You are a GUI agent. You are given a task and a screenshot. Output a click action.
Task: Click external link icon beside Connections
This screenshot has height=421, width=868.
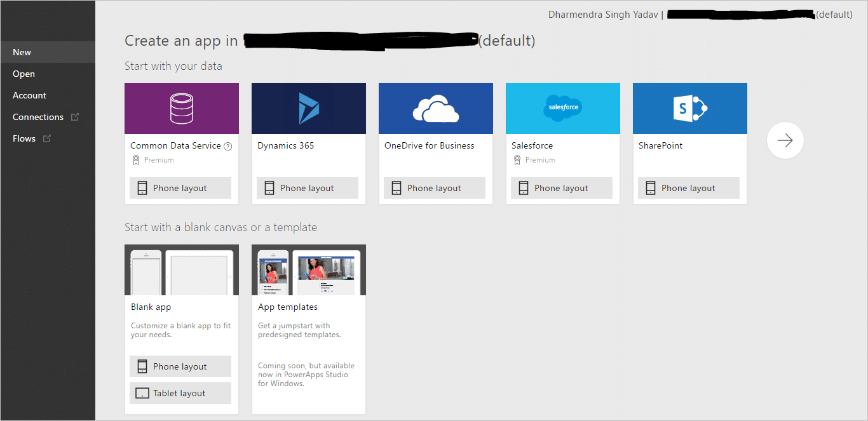[75, 117]
